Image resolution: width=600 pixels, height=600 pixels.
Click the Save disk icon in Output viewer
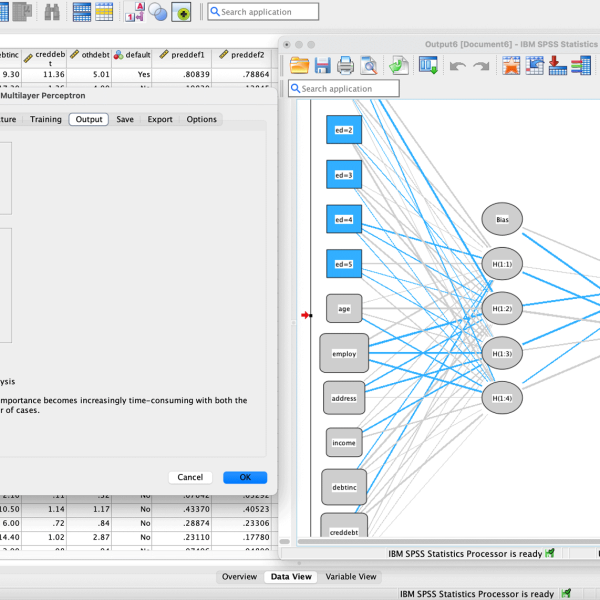[x=322, y=66]
